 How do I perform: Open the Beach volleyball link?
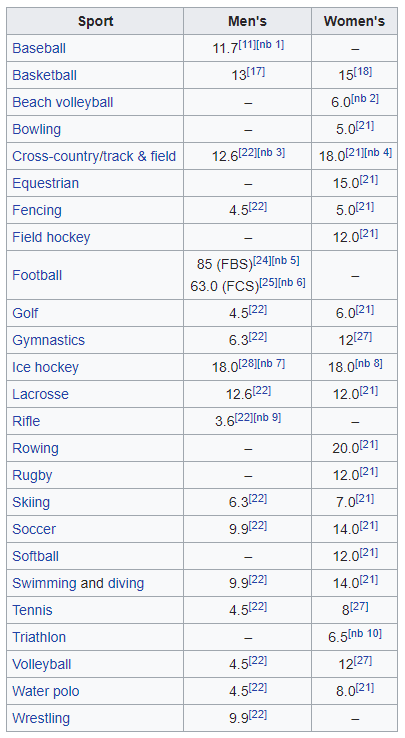coord(63,103)
